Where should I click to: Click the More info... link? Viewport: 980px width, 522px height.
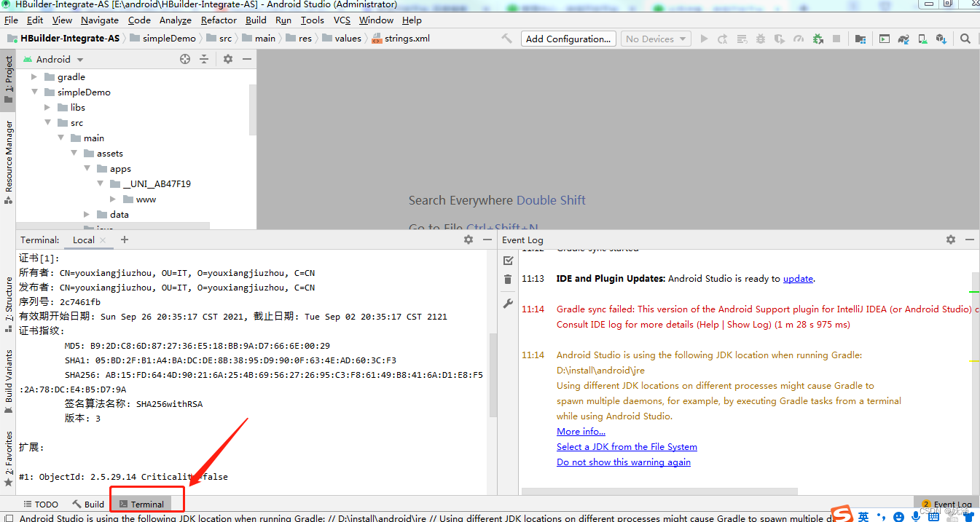coord(581,432)
